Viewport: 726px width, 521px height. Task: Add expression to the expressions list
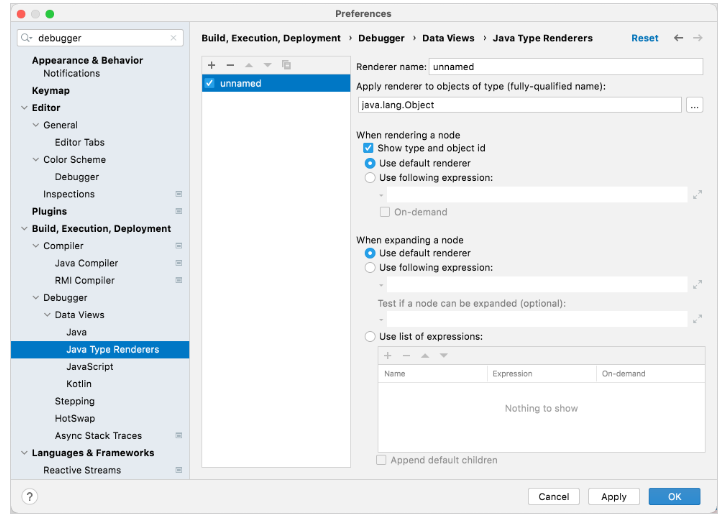pyautogui.click(x=388, y=356)
